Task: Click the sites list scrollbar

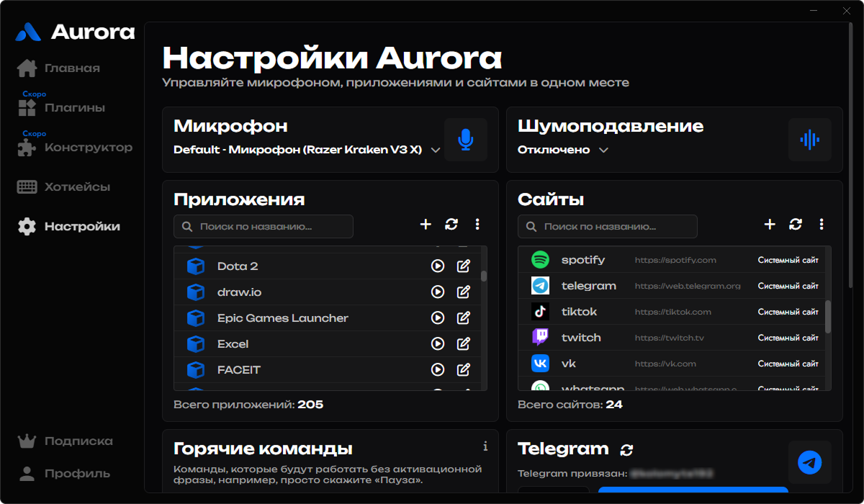Action: 828,317
